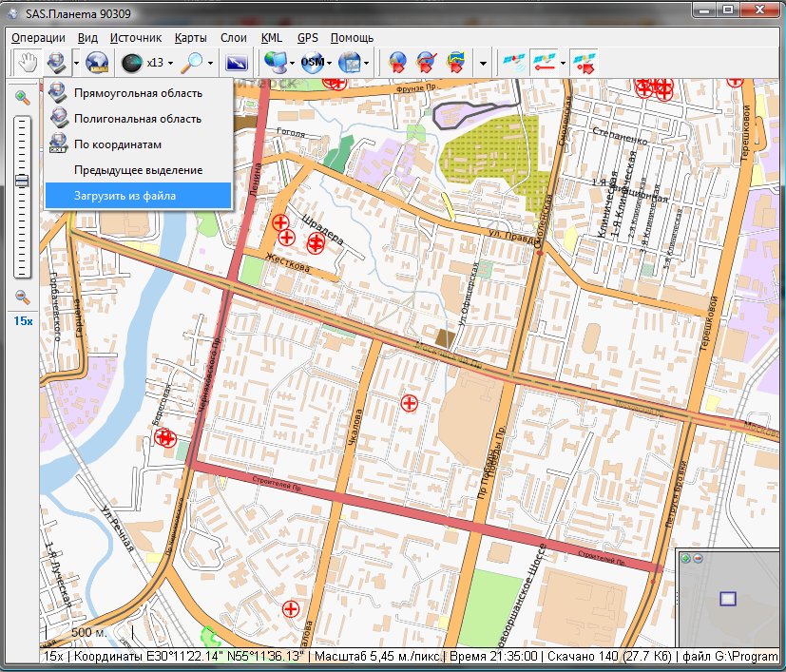This screenshot has height=672, width=786.
Task: Expand the x13 zoom level dropdown arrow
Action: [x=170, y=64]
